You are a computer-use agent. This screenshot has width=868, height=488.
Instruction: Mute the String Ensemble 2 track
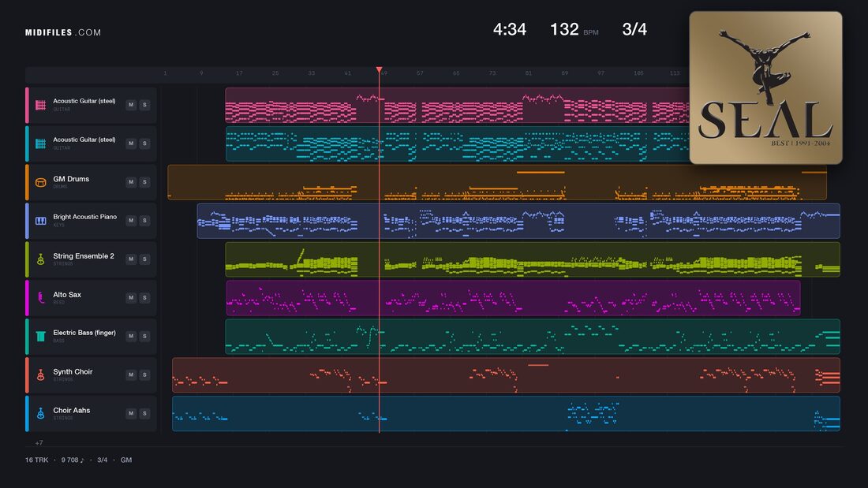tap(131, 259)
